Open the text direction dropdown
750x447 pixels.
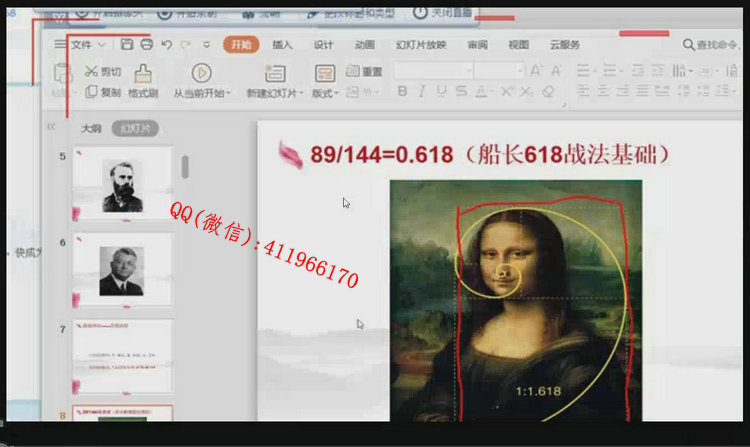(683, 71)
